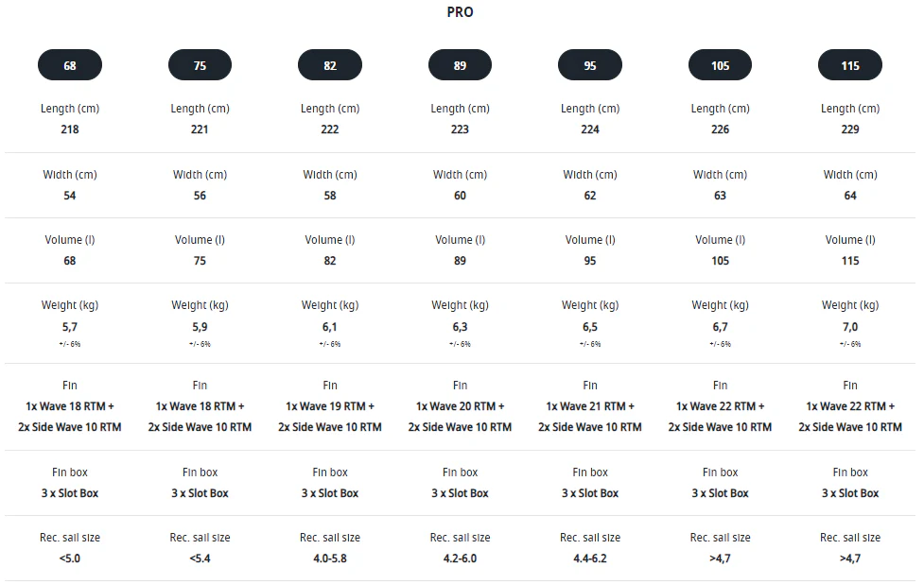Click length value 218

point(70,129)
